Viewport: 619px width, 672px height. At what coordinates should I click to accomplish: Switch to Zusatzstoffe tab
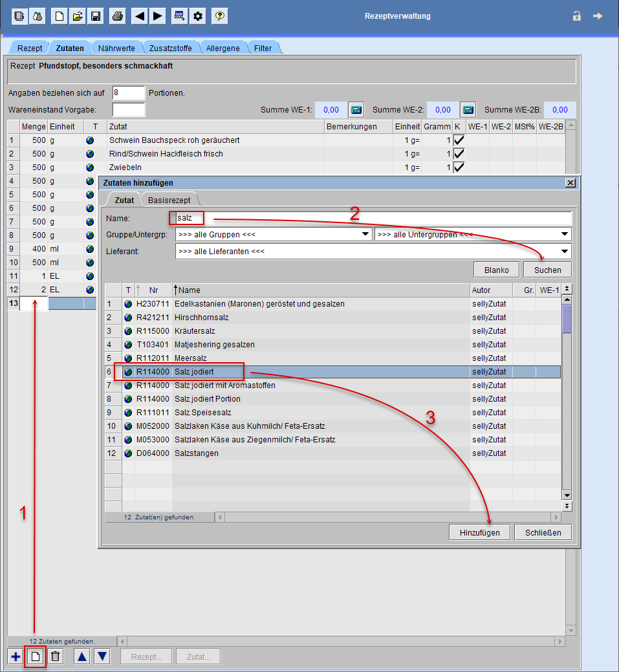pos(170,48)
